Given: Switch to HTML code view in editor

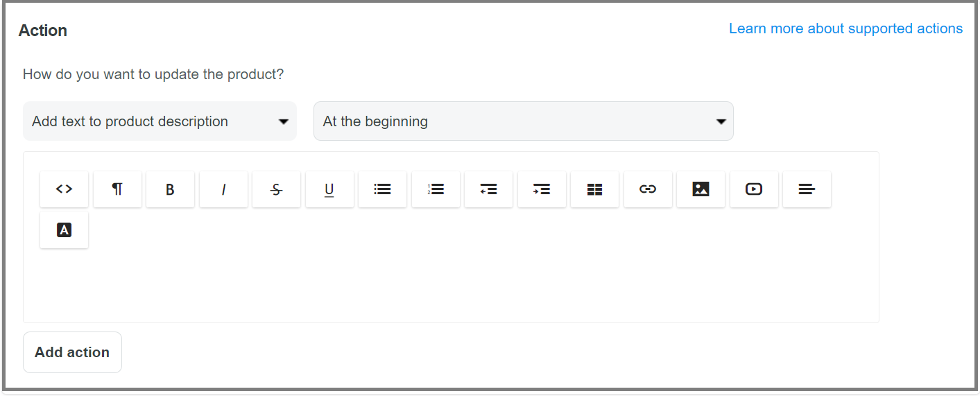Looking at the screenshot, I should pos(65,189).
